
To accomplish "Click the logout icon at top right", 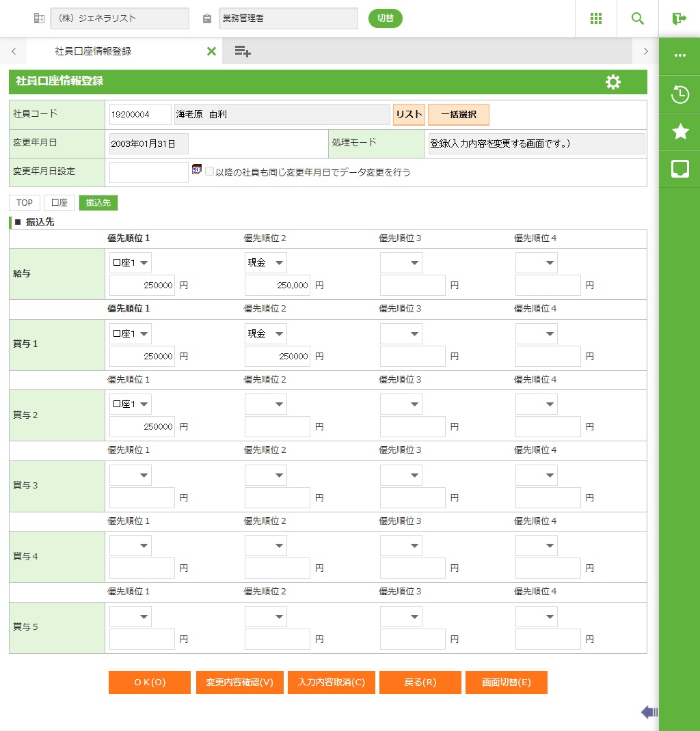I will point(679,18).
